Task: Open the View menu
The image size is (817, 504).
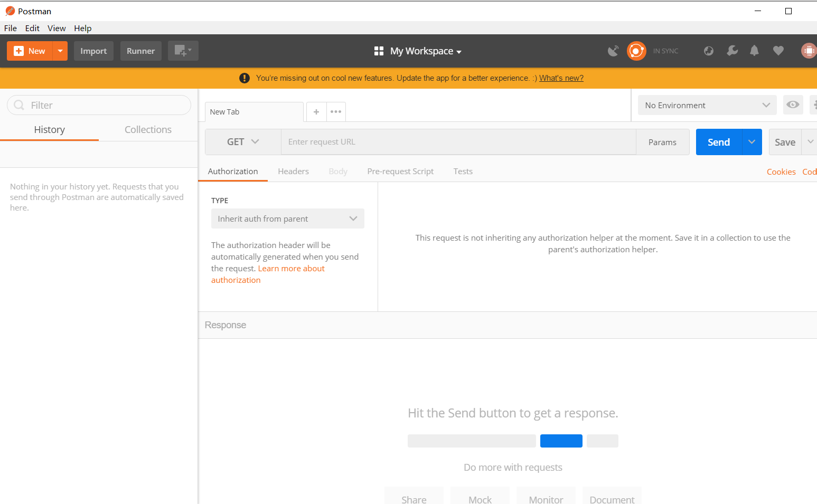Action: point(57,28)
